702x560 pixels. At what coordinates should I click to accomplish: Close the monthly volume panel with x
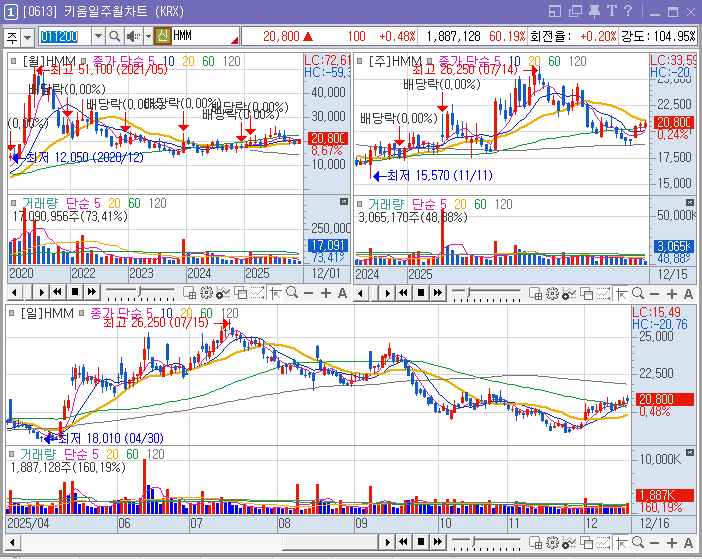pyautogui.click(x=344, y=202)
